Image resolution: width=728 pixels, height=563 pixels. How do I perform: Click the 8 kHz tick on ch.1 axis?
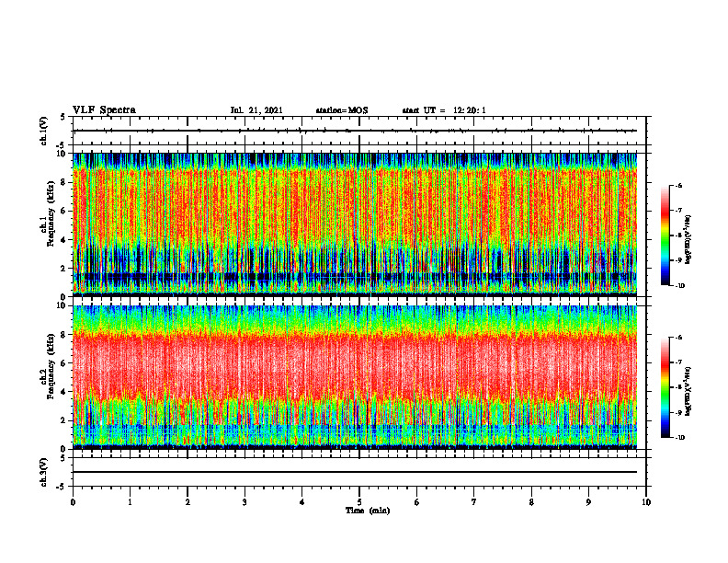click(x=64, y=182)
